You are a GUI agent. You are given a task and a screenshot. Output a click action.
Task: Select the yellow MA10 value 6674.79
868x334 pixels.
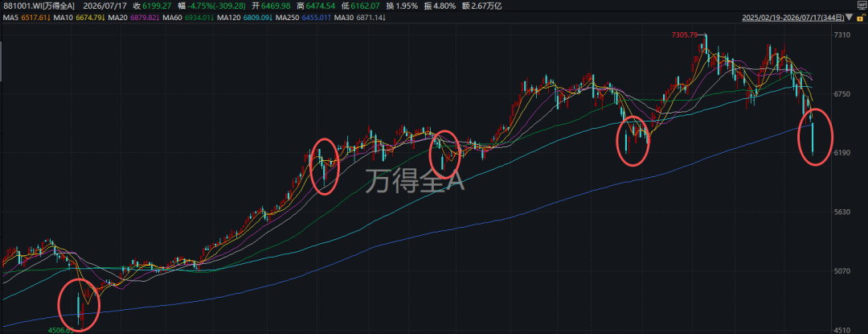[90, 19]
